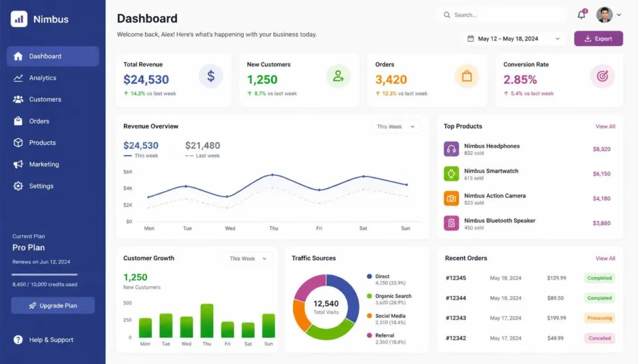Screen dimensions: 638x364
Task: Open the Dashboard menu item
Action: coord(53,56)
